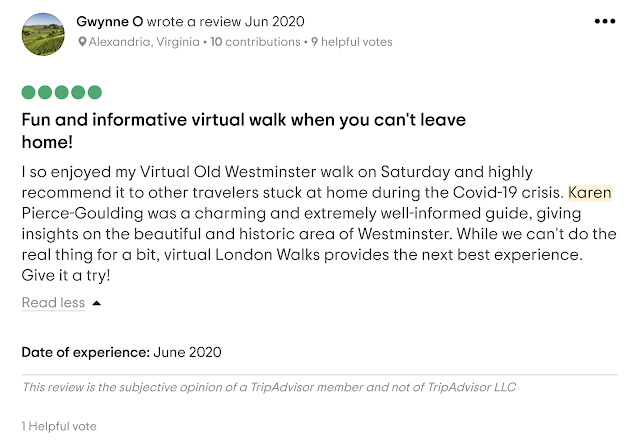Screen dimensions: 640x446
Task: Select the Alexandria, Virginia location text
Action: (144, 42)
